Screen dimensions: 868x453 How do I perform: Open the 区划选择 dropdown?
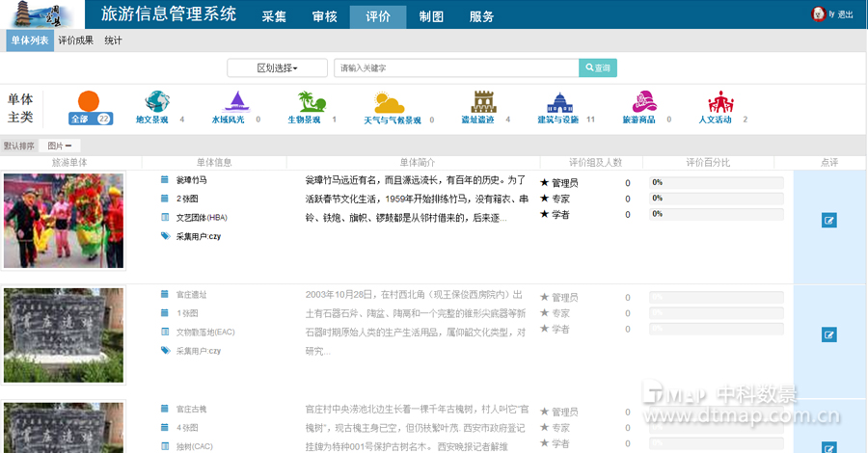coord(278,68)
